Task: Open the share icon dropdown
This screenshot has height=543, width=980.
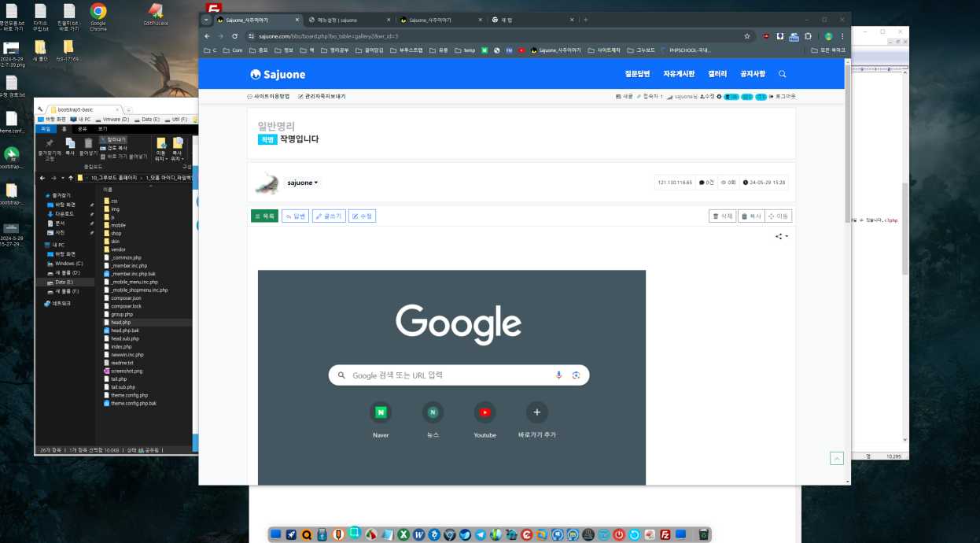Action: point(781,236)
